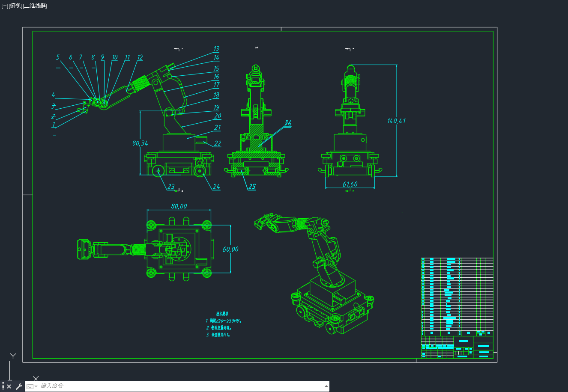Expand the command history arrow
The image size is (568, 392).
(326, 386)
